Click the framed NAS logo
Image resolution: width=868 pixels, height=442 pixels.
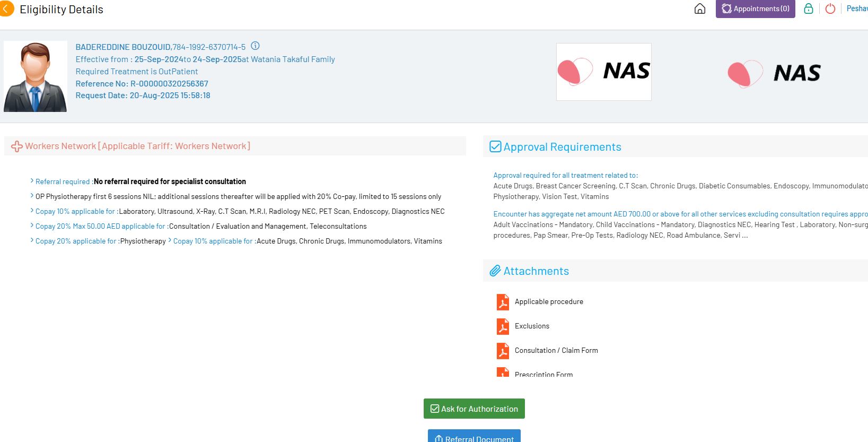click(604, 72)
